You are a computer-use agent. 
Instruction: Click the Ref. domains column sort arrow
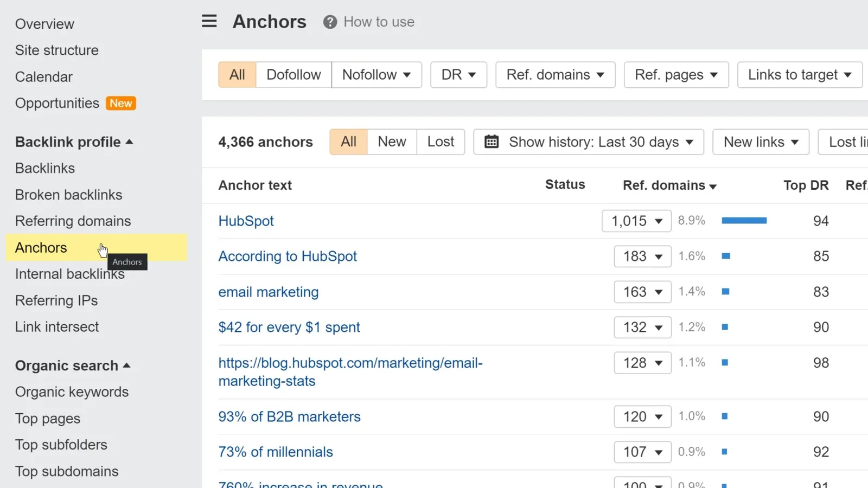(713, 187)
